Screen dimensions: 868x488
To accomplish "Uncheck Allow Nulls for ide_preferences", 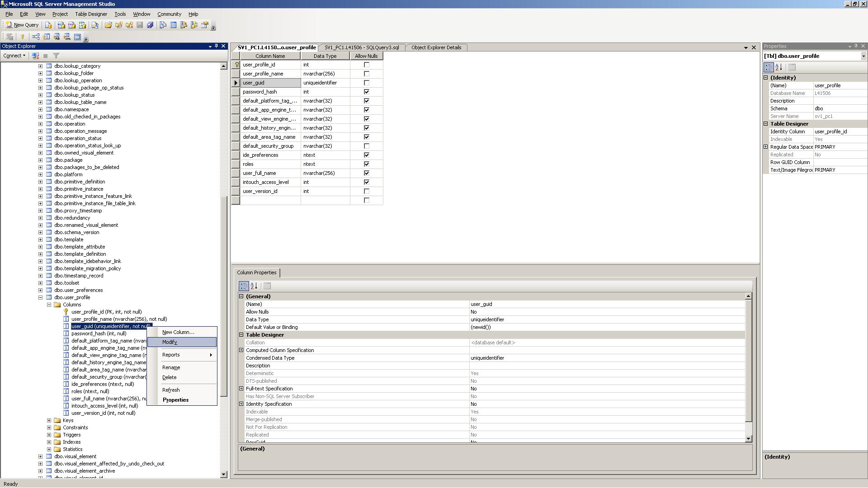I will coord(367,155).
